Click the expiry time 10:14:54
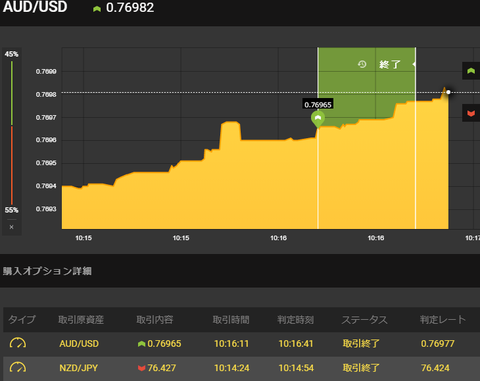480x381 pixels. tap(296, 368)
